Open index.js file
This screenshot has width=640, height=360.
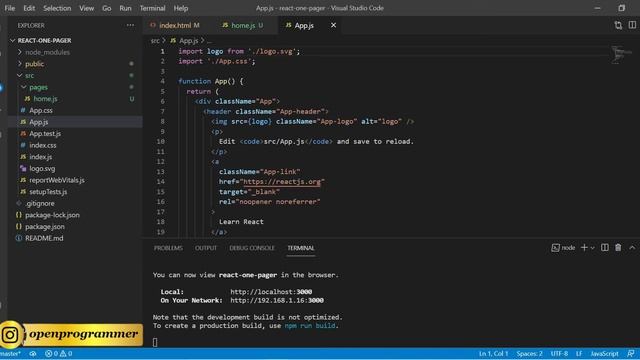[40, 157]
